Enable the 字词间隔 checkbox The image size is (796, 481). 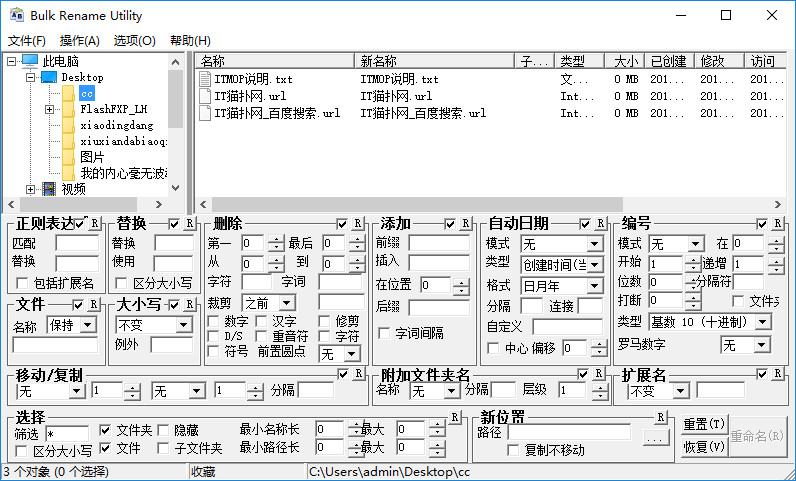tap(384, 333)
